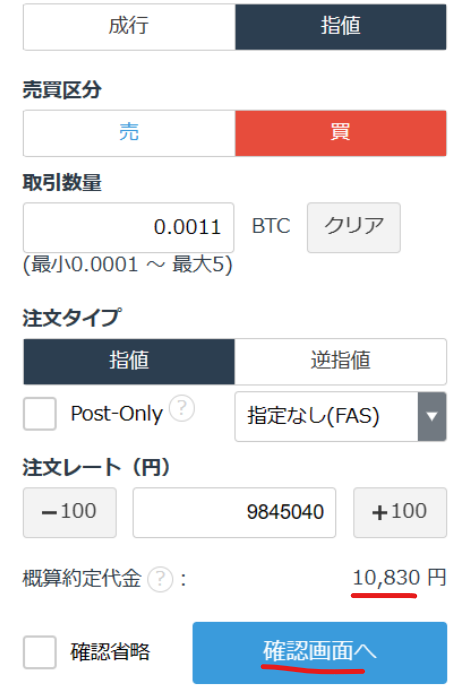
Task: Open the 概算約定代金 help question mark icon
Action: [x=160, y=579]
